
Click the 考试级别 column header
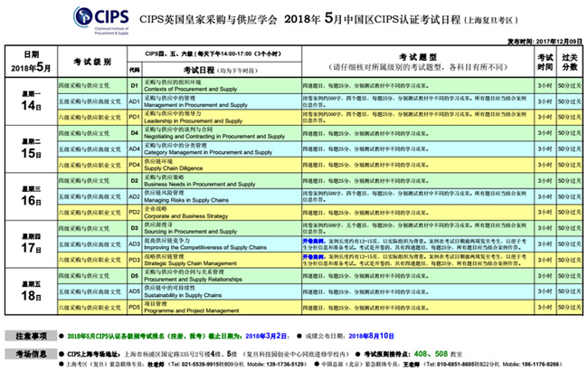(92, 62)
